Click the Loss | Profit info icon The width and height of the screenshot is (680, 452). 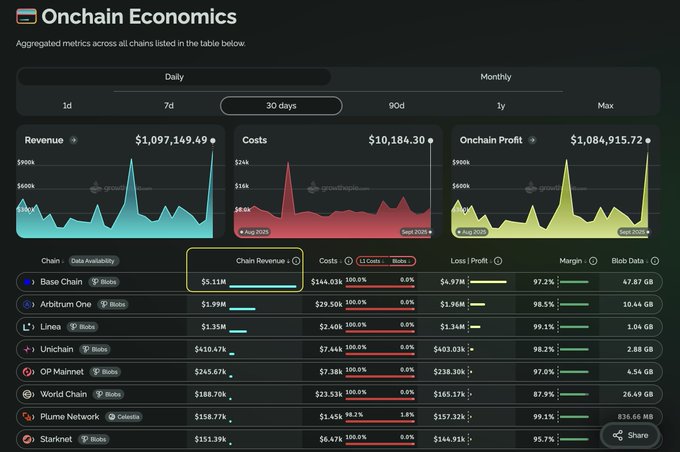click(498, 261)
